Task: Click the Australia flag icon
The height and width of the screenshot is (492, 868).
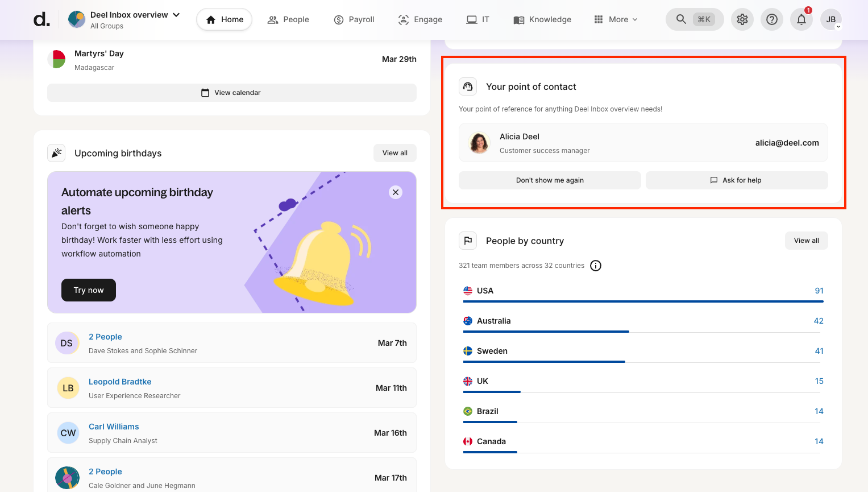Action: pyautogui.click(x=468, y=321)
